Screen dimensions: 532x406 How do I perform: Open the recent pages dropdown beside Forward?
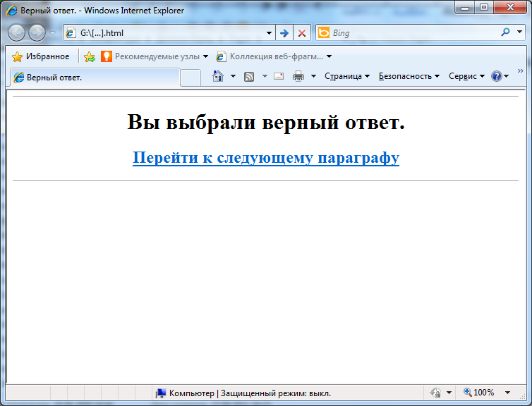tap(53, 33)
